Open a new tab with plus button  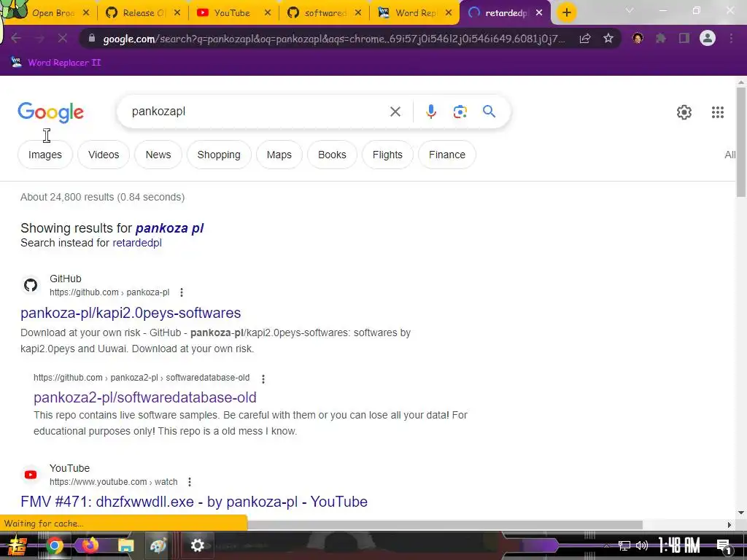pos(566,12)
